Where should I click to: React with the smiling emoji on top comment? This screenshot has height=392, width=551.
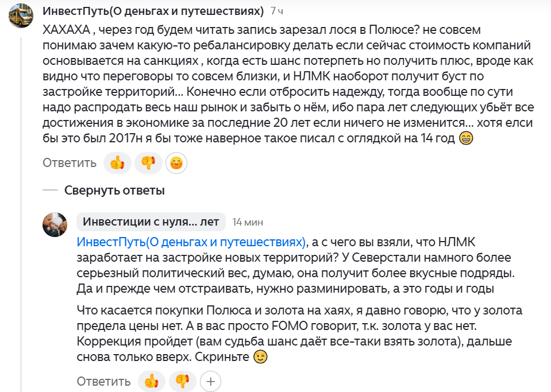[177, 162]
